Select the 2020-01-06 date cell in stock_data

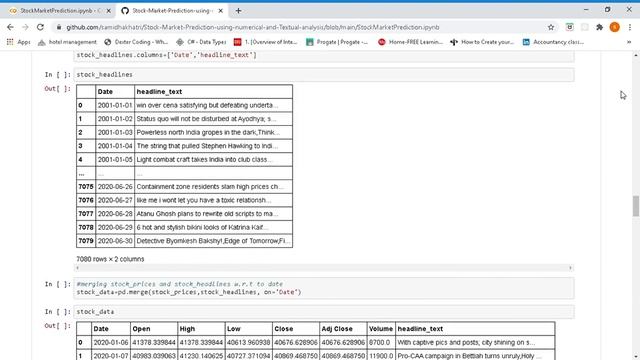(111, 342)
